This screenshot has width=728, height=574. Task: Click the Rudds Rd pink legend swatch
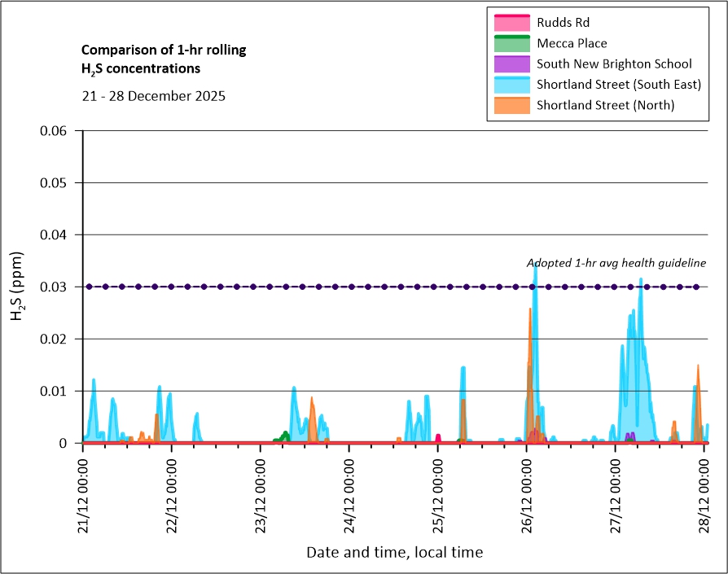tap(511, 23)
